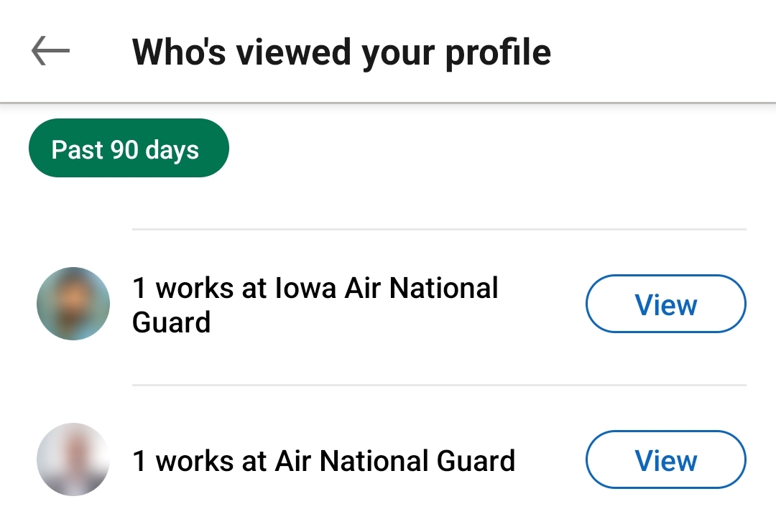Return to previous screen via back arrow

pos(50,52)
